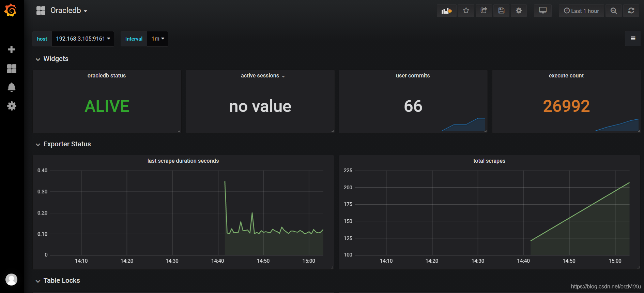Open the host variable dropdown

click(83, 39)
